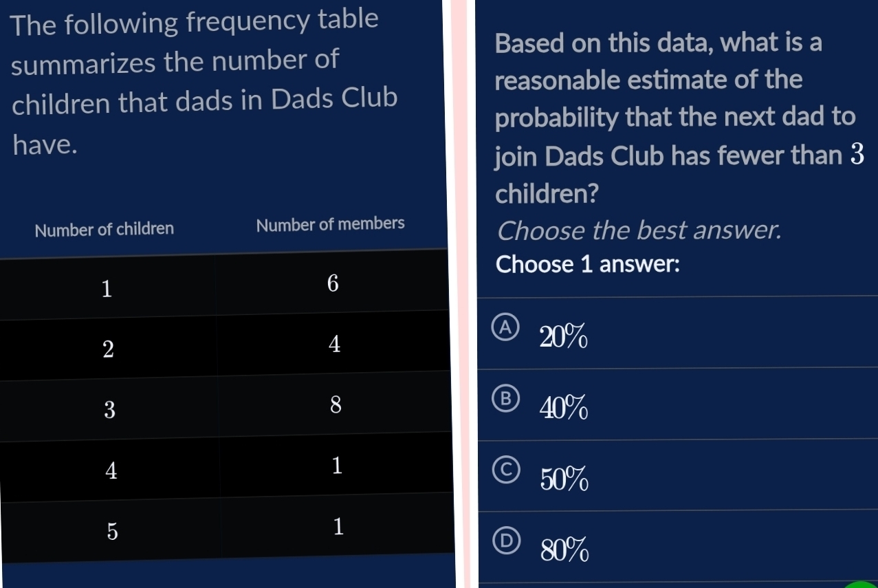Click the table cell for 5 children
The width and height of the screenshot is (878, 588).
pyautogui.click(x=111, y=531)
